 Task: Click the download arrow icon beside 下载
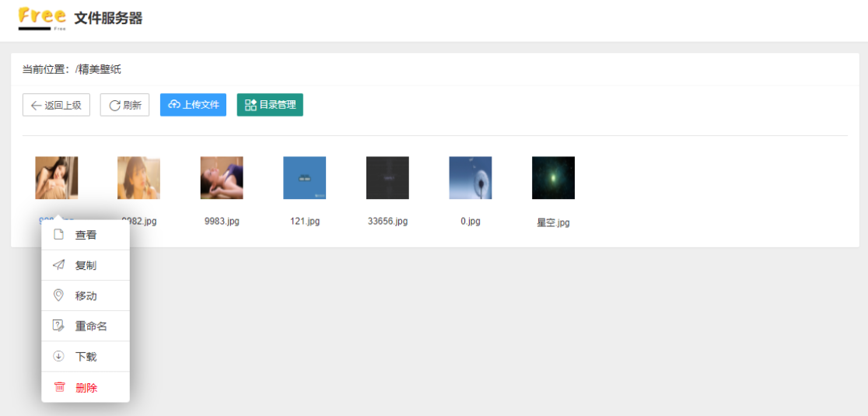coord(58,356)
